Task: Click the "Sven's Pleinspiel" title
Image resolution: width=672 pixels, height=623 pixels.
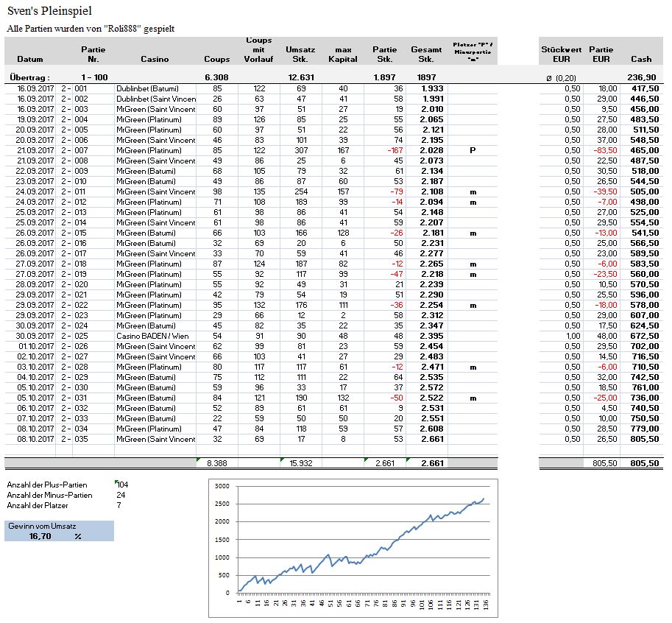Action: point(49,12)
